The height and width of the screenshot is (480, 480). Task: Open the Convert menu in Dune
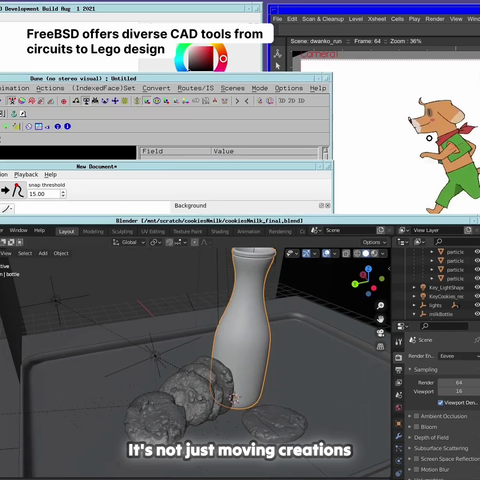(x=156, y=88)
